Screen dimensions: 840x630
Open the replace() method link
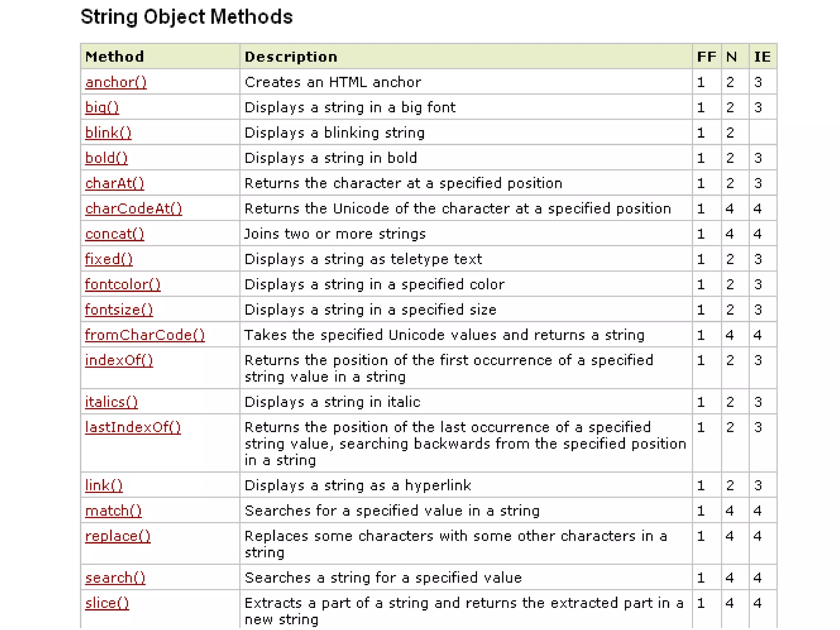pos(118,536)
